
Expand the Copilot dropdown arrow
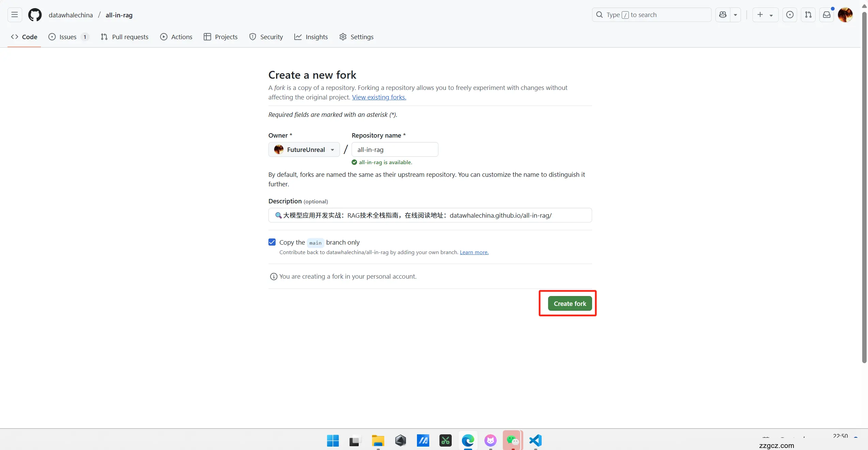[735, 15]
